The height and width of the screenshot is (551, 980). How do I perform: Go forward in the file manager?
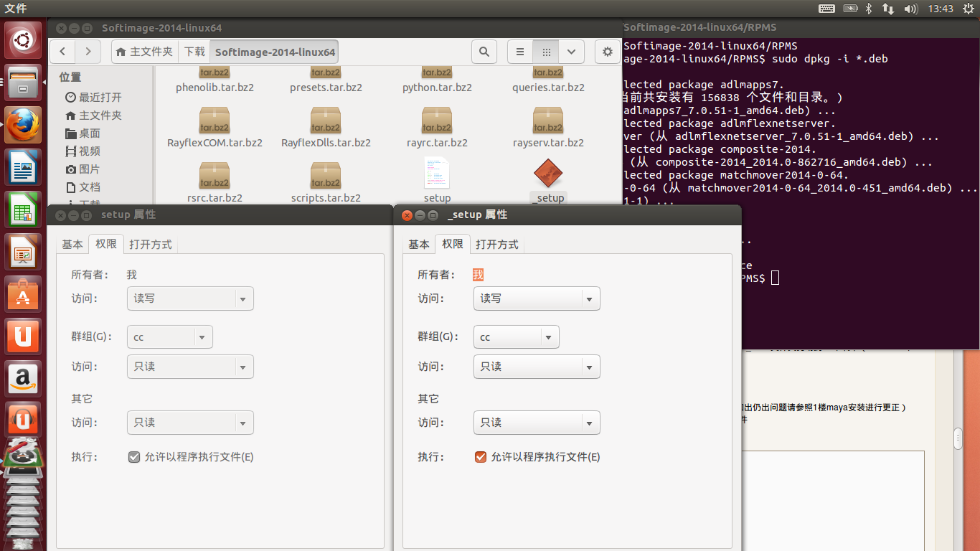click(x=88, y=52)
